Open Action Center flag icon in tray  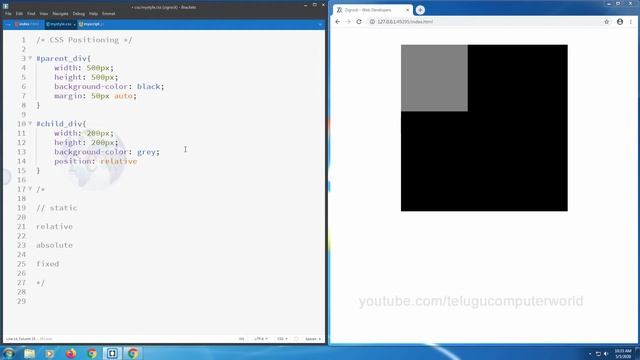(598, 354)
